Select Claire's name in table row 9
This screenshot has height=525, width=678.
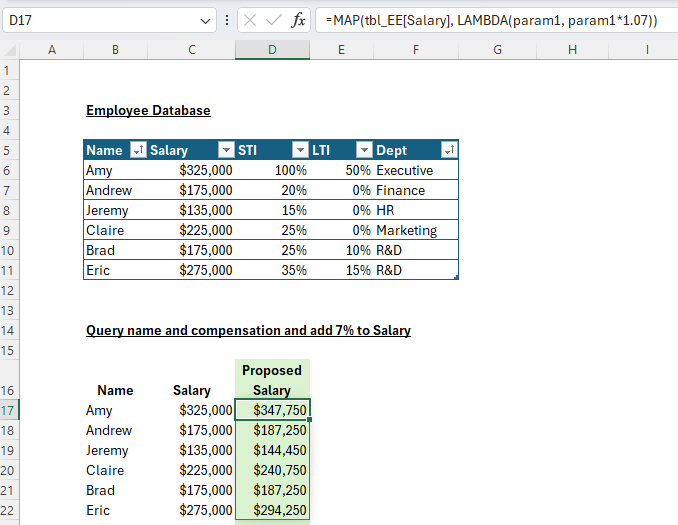pos(115,230)
